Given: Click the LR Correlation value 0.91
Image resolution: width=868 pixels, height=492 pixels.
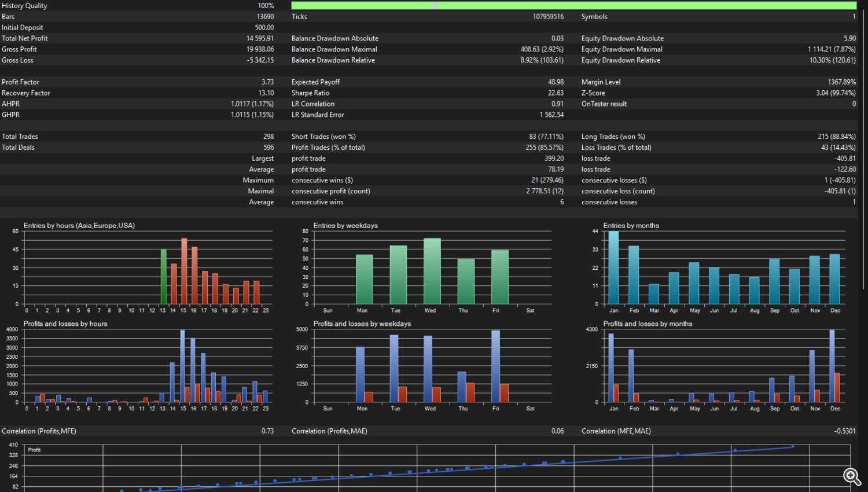Looking at the screenshot, I should [557, 104].
